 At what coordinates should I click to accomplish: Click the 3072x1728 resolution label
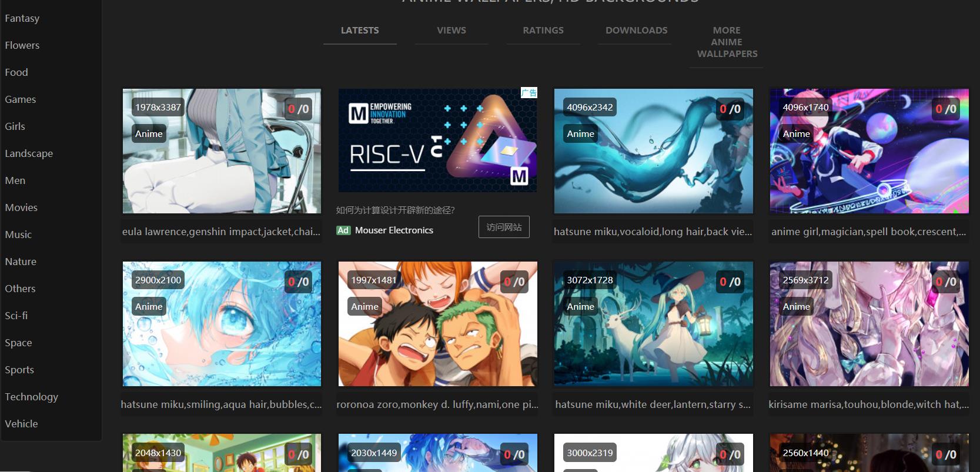click(x=590, y=280)
